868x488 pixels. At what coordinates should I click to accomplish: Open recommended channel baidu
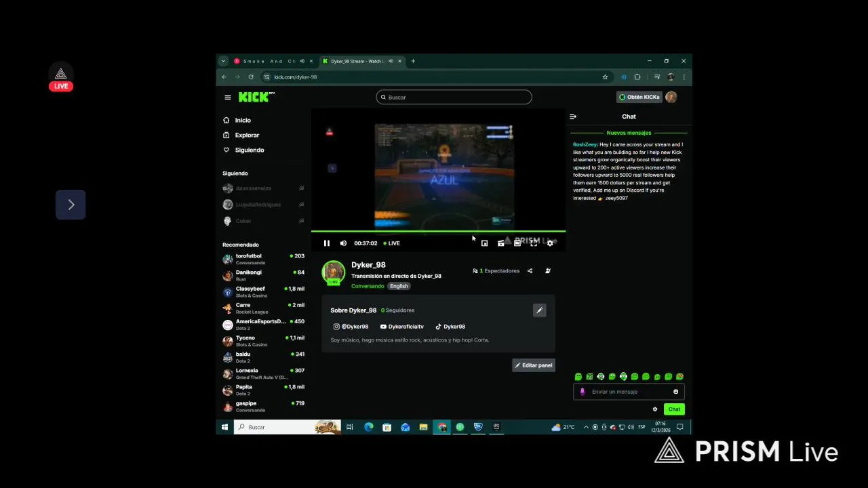[x=263, y=357]
